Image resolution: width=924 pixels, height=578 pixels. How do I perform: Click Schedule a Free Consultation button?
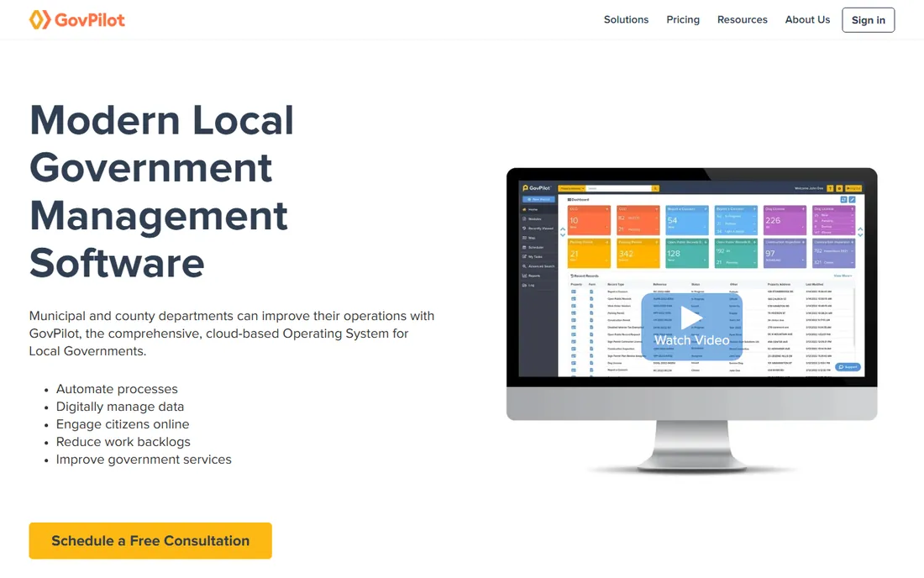pos(150,540)
